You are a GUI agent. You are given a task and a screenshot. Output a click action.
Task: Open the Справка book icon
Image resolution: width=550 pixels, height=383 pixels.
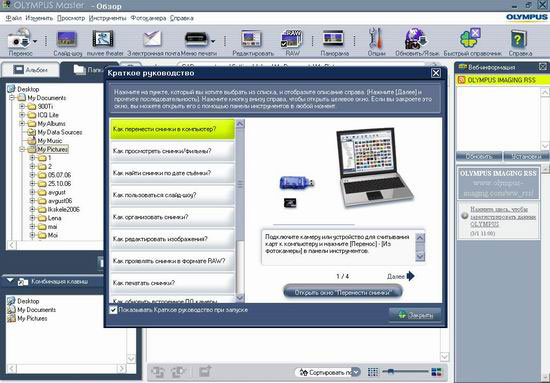tap(519, 39)
